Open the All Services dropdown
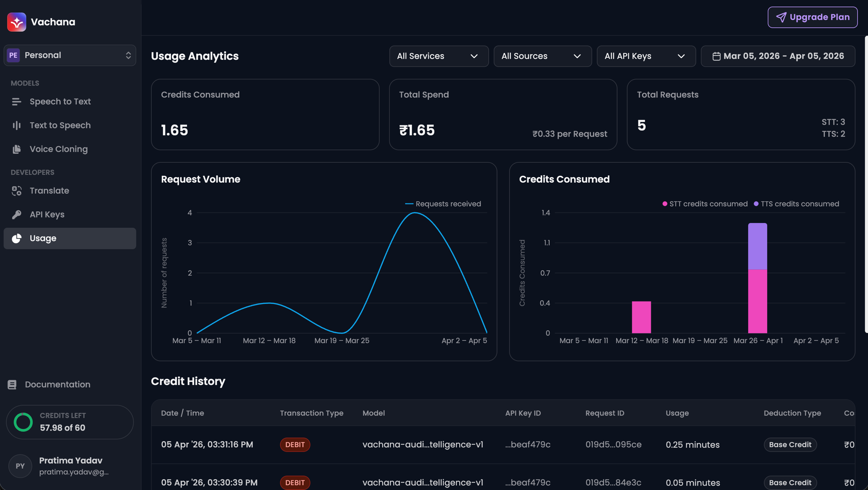 (438, 56)
